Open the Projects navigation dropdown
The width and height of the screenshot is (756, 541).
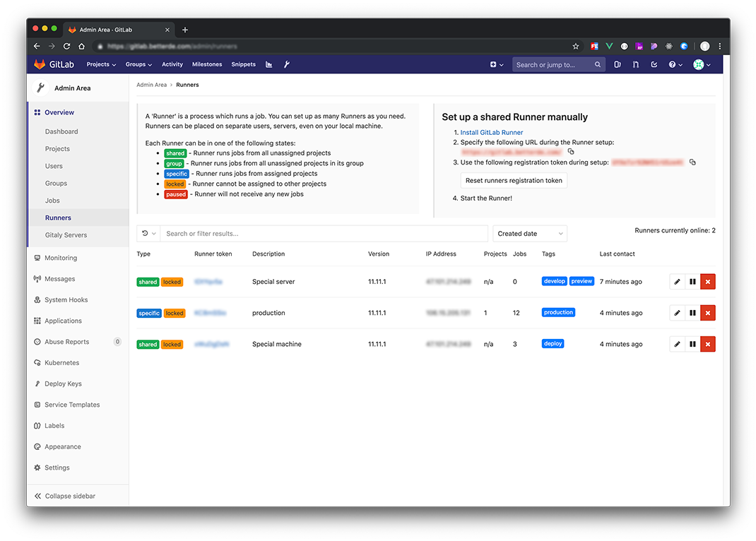(100, 64)
